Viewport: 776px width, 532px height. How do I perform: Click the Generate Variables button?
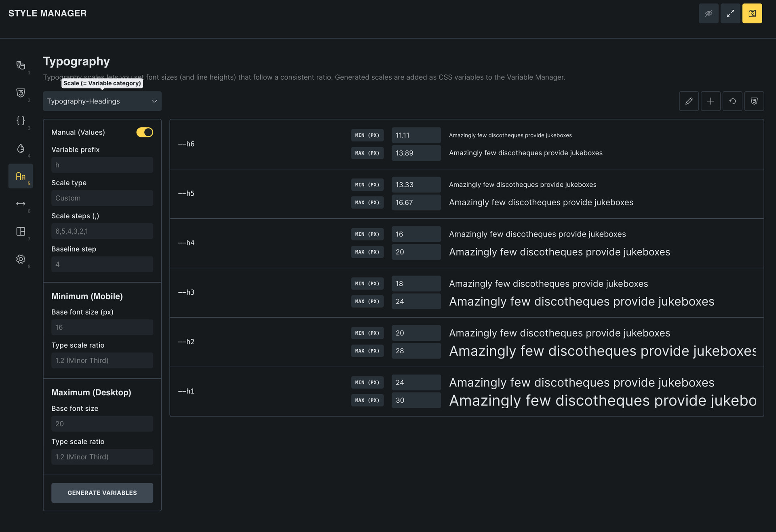coord(102,493)
